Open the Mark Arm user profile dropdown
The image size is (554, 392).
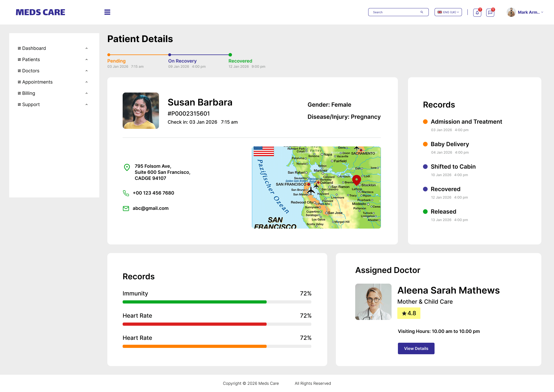pyautogui.click(x=525, y=12)
